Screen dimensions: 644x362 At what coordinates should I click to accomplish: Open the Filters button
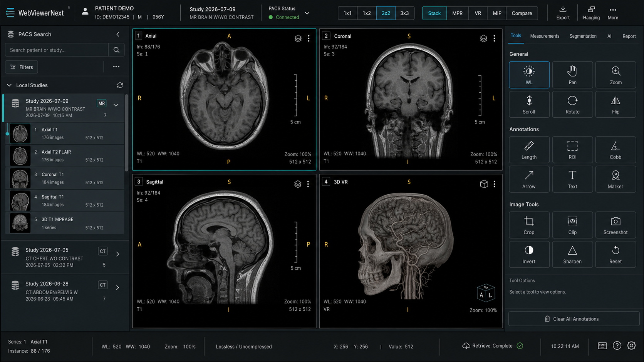pyautogui.click(x=22, y=67)
